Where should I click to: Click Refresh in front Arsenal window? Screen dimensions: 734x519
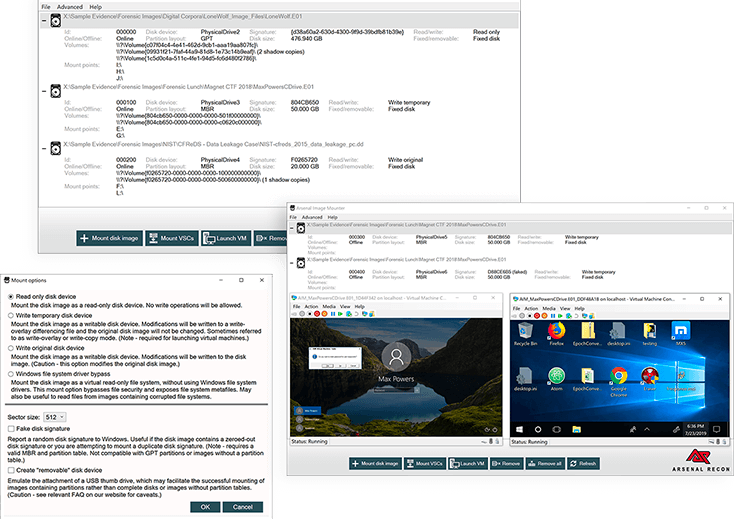(x=583, y=463)
